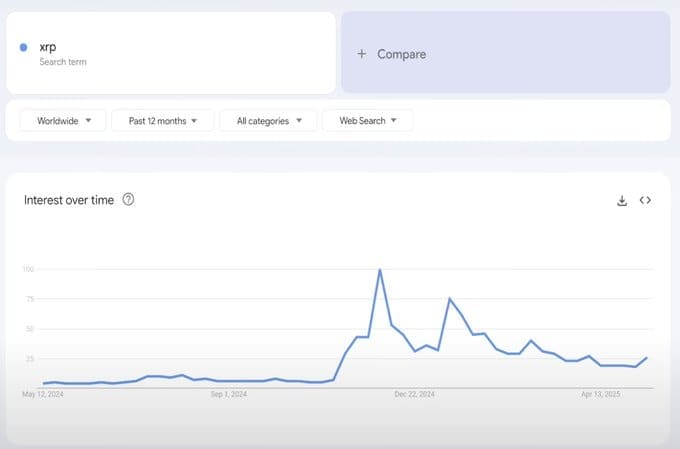Click the Search term caption under xrp
This screenshot has height=449, width=680.
[x=63, y=62]
